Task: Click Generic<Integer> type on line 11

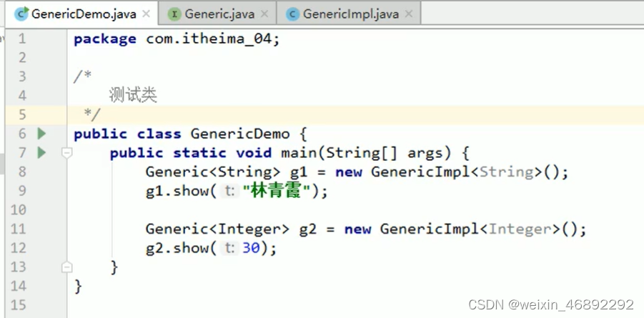Action: (218, 229)
